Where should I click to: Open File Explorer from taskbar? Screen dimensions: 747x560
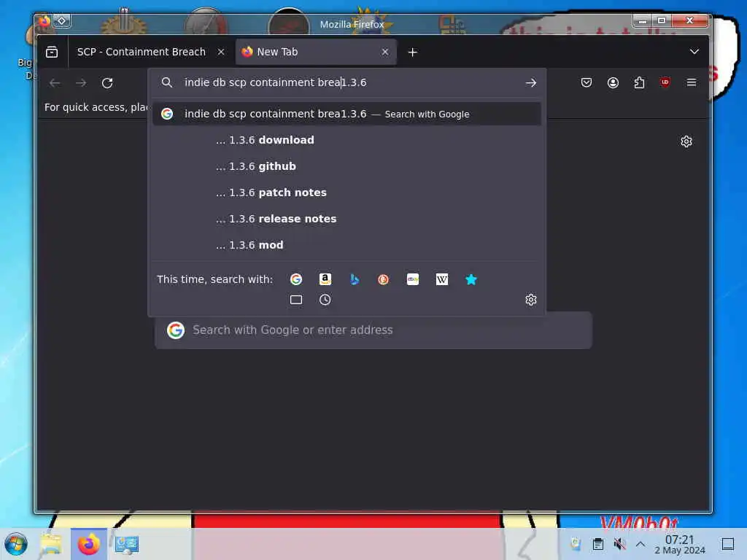(51, 544)
